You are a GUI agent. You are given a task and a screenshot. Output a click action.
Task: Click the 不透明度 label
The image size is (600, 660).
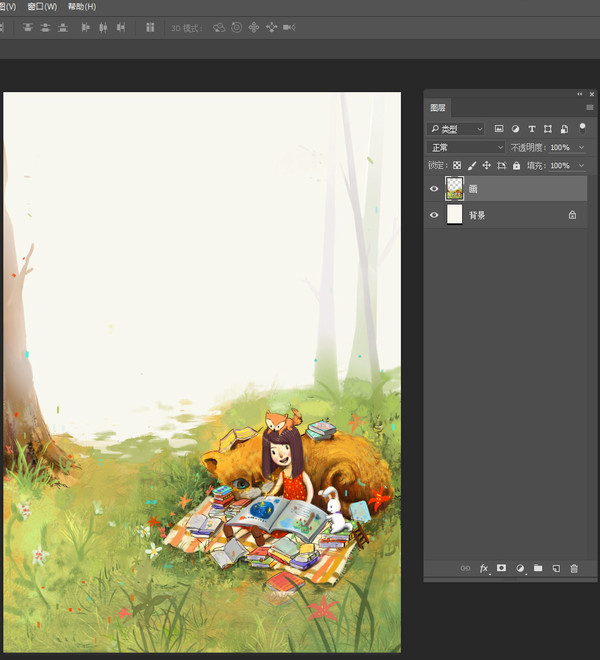click(x=528, y=147)
